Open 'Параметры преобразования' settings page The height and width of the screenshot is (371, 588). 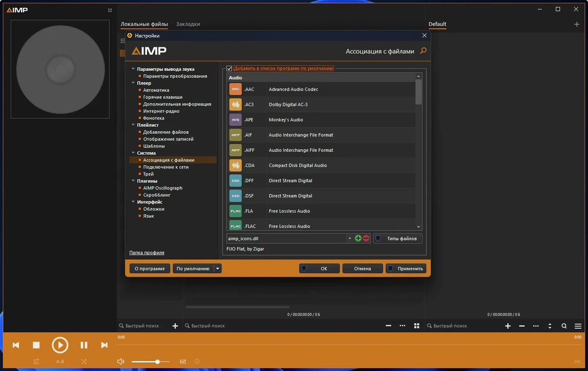coord(175,76)
